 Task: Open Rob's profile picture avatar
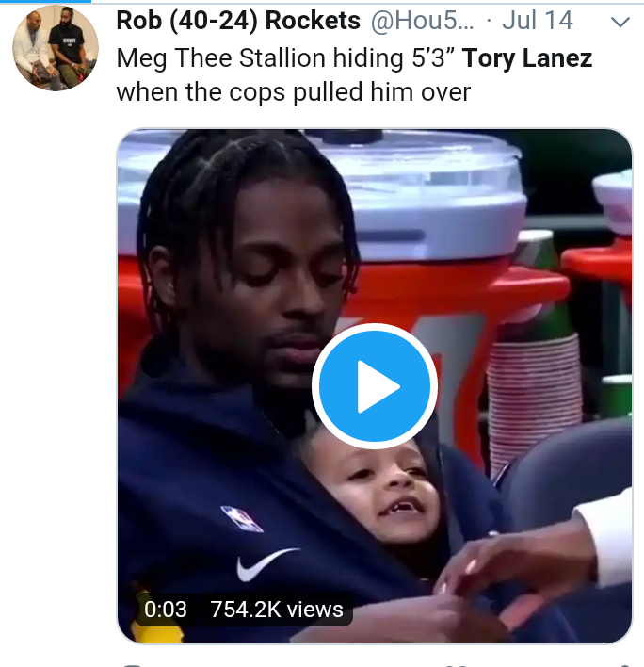(56, 48)
